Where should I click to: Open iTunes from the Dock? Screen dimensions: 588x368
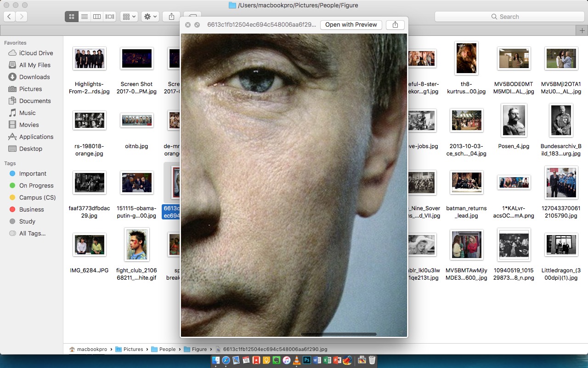(x=287, y=361)
